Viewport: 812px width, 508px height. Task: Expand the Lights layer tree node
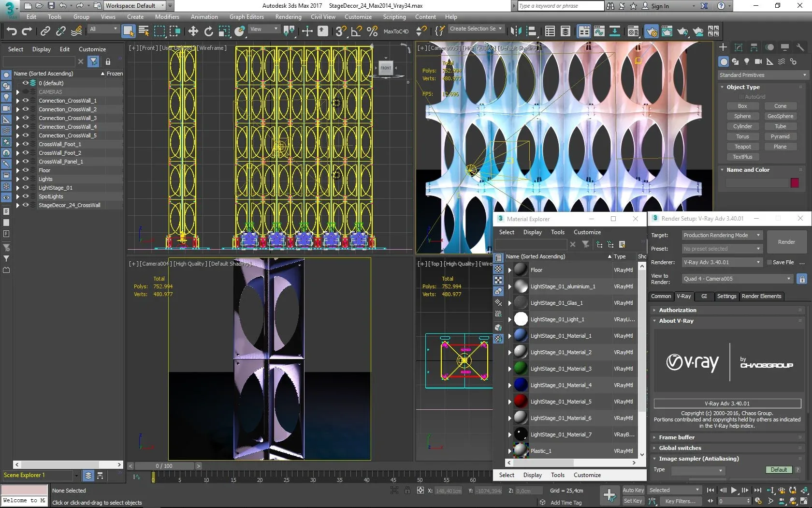coord(18,179)
